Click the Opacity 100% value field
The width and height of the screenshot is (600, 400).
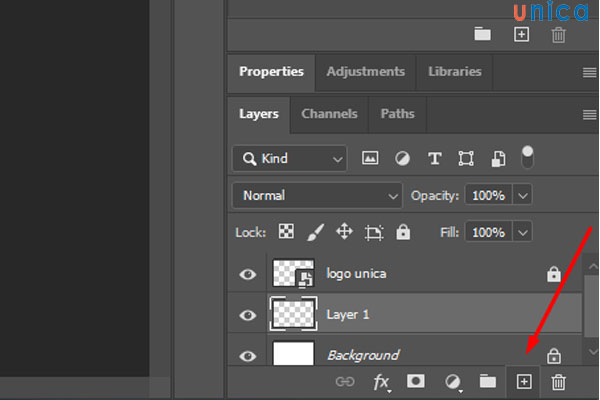pyautogui.click(x=488, y=196)
